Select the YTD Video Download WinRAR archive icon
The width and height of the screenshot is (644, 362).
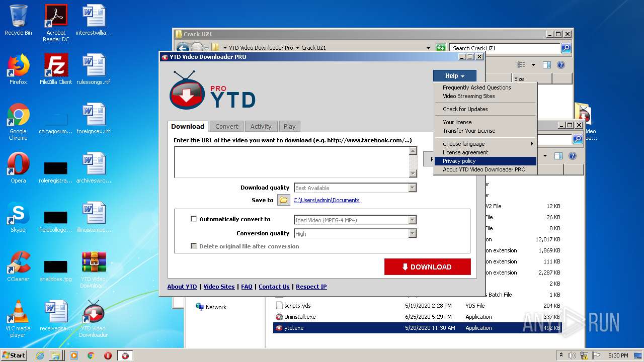pyautogui.click(x=94, y=270)
